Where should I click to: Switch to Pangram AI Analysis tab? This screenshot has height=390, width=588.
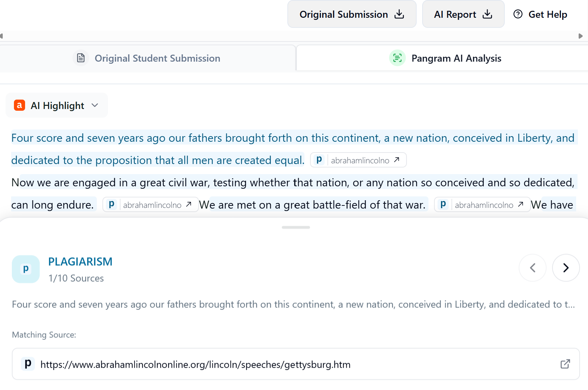pos(442,58)
